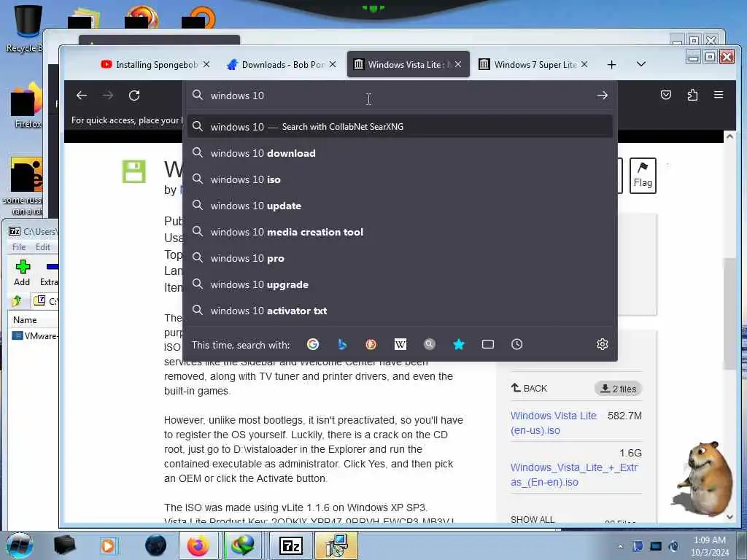Select the VMware file row in 7-Zip
The width and height of the screenshot is (747, 560).
[34, 335]
